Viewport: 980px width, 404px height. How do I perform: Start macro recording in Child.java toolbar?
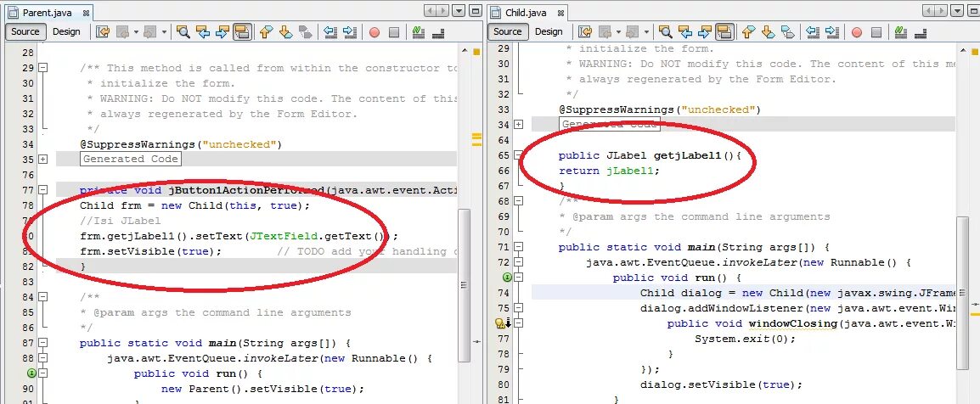coord(857,32)
